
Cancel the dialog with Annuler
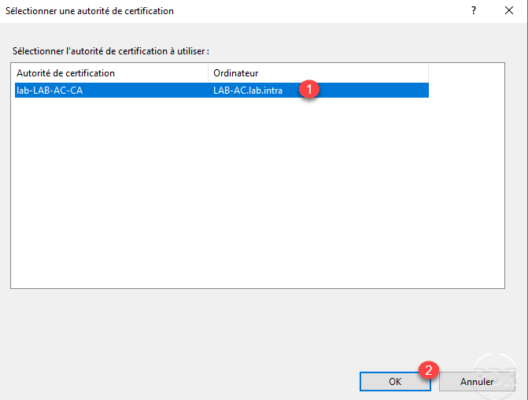click(477, 381)
